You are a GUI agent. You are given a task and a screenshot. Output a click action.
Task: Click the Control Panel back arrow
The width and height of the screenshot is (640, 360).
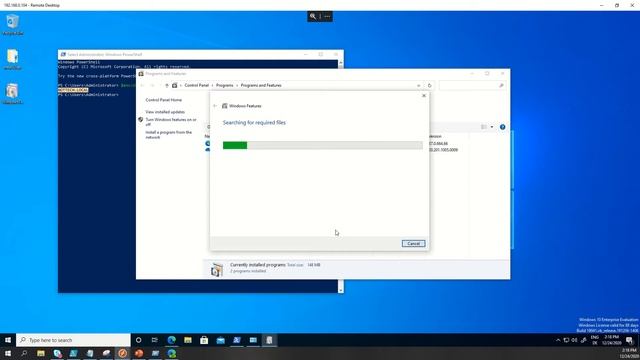click(x=142, y=85)
